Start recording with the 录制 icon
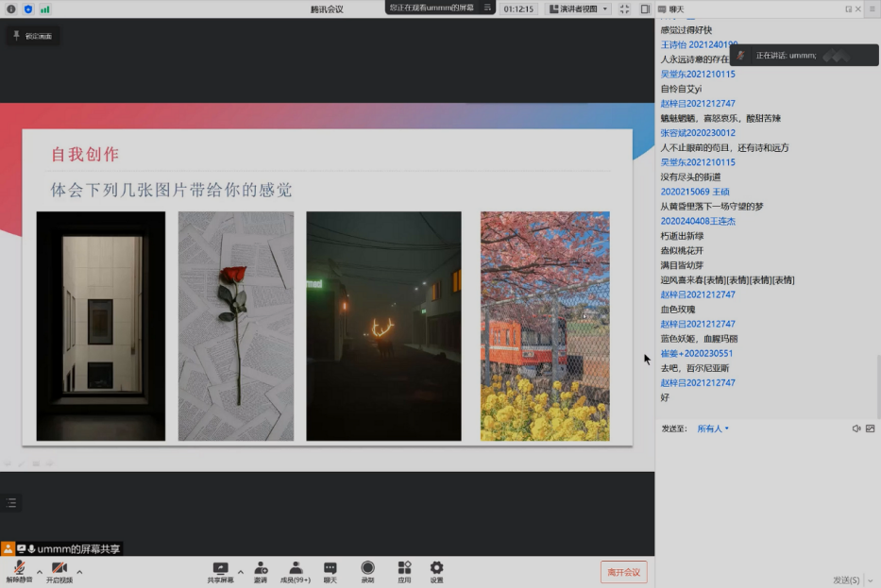881x588 pixels. pyautogui.click(x=367, y=570)
